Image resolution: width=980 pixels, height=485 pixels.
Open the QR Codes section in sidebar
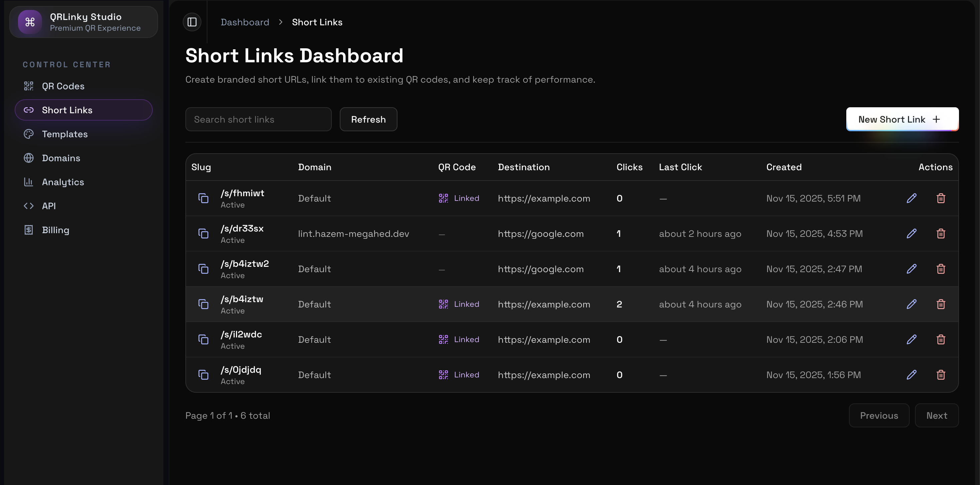63,86
